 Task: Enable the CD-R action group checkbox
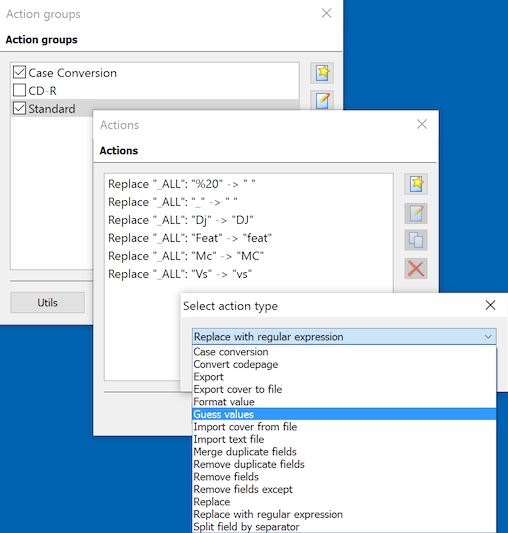click(x=19, y=90)
